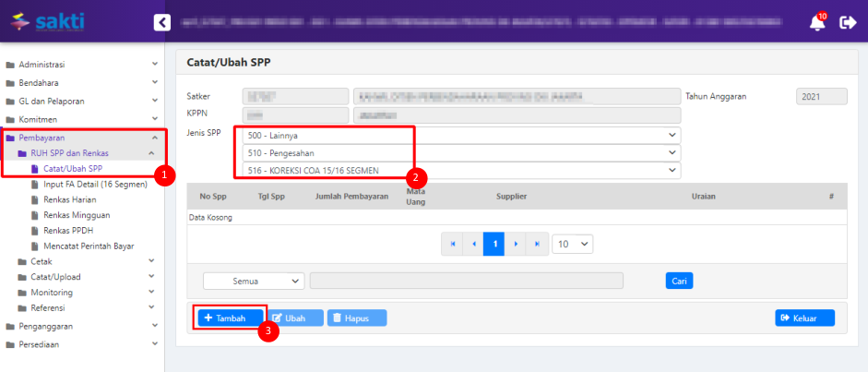868x372 pixels.
Task: Click the Cari search button
Action: (679, 281)
